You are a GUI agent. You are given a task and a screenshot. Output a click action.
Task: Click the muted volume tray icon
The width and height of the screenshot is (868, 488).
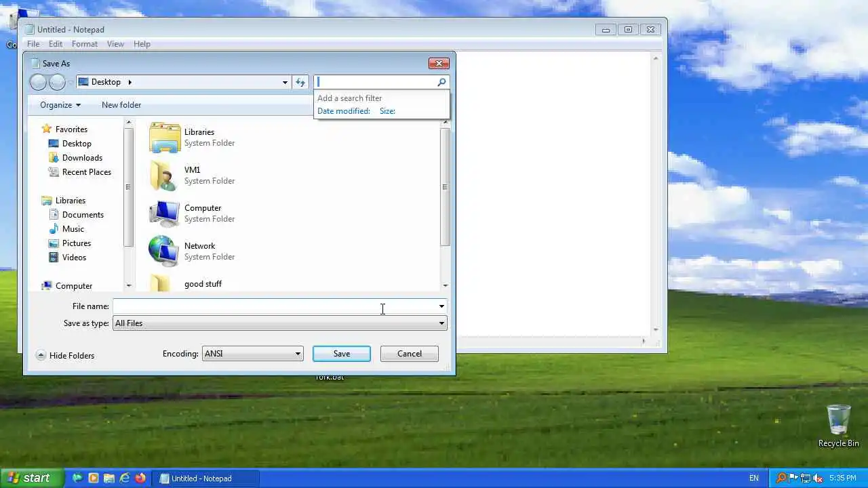[x=818, y=478]
